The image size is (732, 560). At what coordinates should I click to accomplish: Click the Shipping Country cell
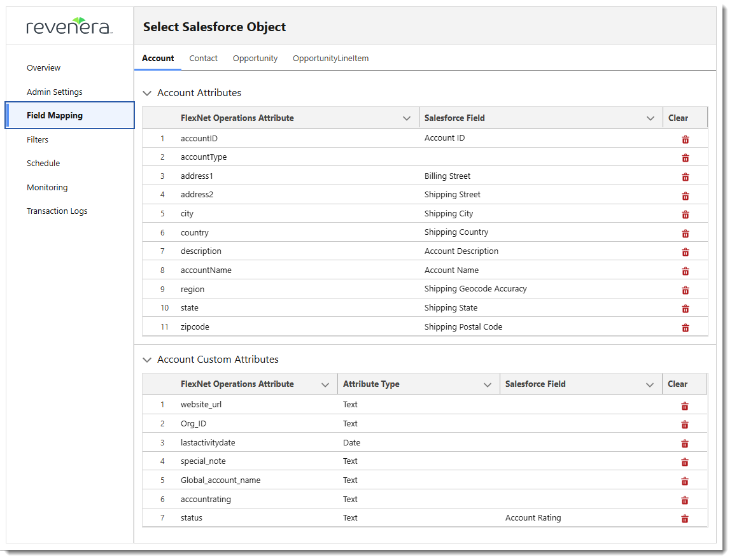[x=540, y=232]
